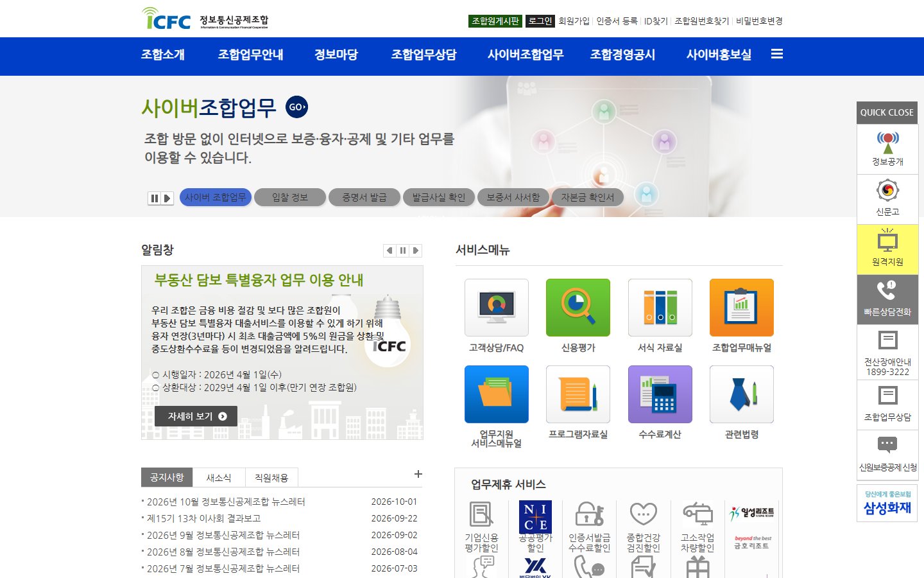The width and height of the screenshot is (924, 578).
Task: Open 조합업무상담 in quick menu
Action: [x=887, y=405]
